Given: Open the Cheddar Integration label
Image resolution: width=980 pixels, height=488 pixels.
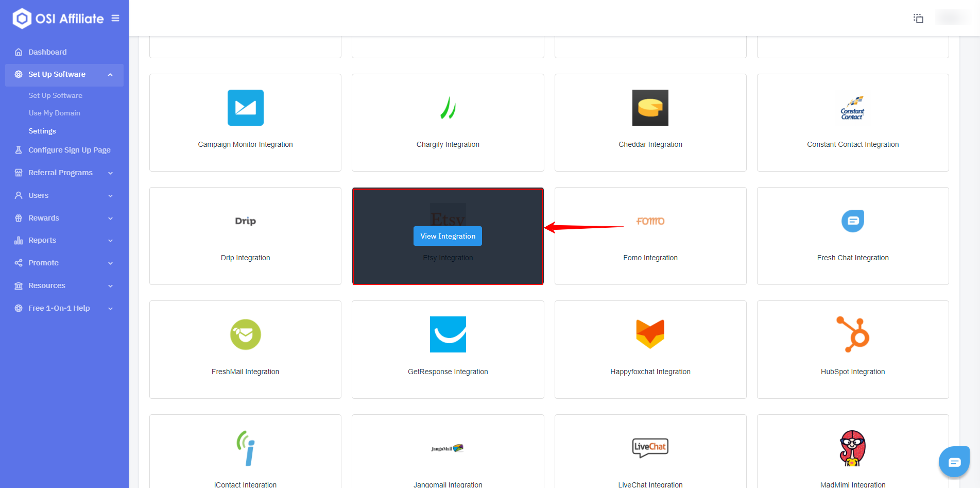Looking at the screenshot, I should tap(650, 144).
